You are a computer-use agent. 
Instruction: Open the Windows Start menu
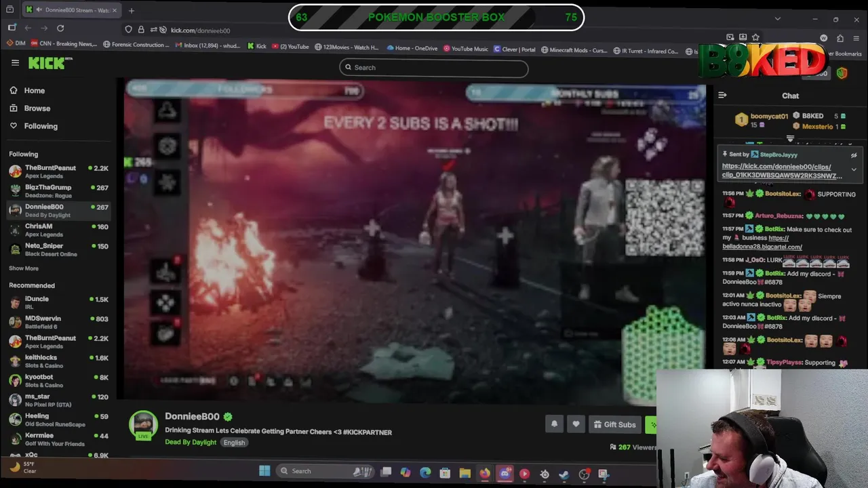pyautogui.click(x=264, y=471)
